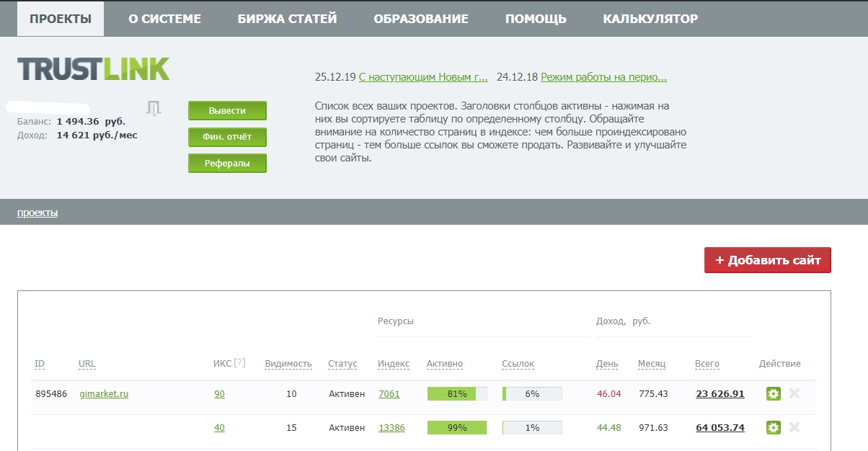Click the TRUSTLINK logo
Screen dimensions: 868x451
93,68
